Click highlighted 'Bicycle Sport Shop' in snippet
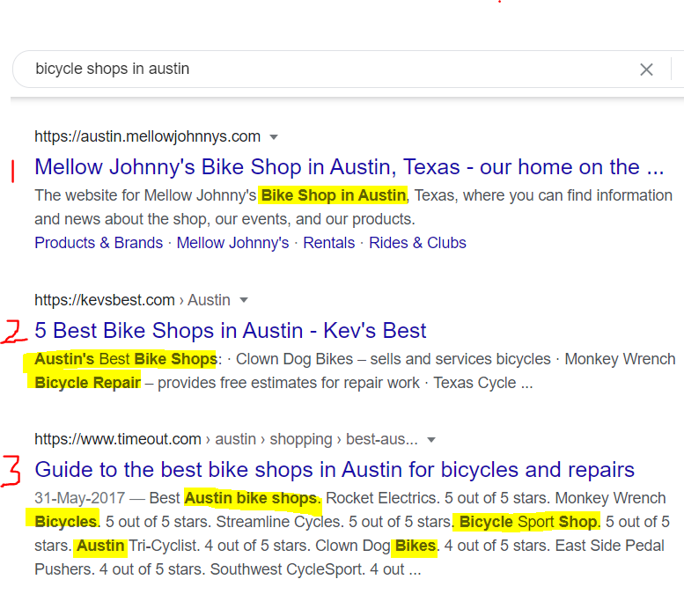This screenshot has height=616, width=684. click(x=526, y=522)
